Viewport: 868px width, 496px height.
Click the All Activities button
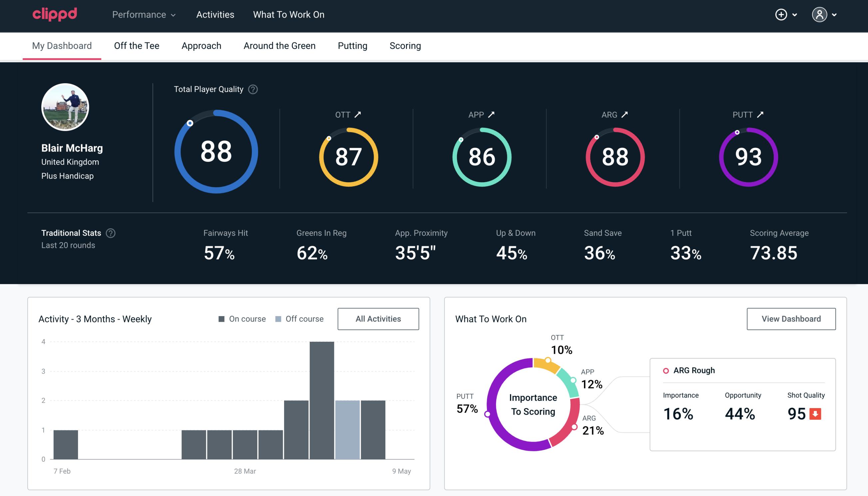(x=378, y=319)
